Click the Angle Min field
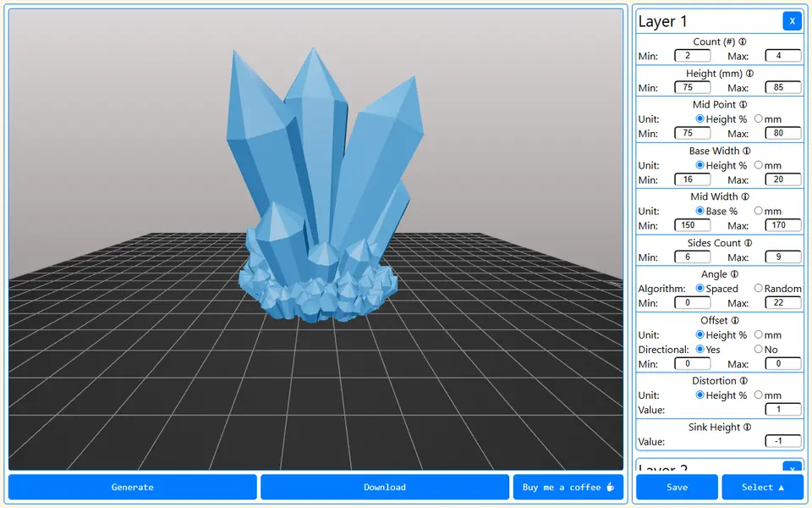The height and width of the screenshot is (508, 812). click(693, 303)
